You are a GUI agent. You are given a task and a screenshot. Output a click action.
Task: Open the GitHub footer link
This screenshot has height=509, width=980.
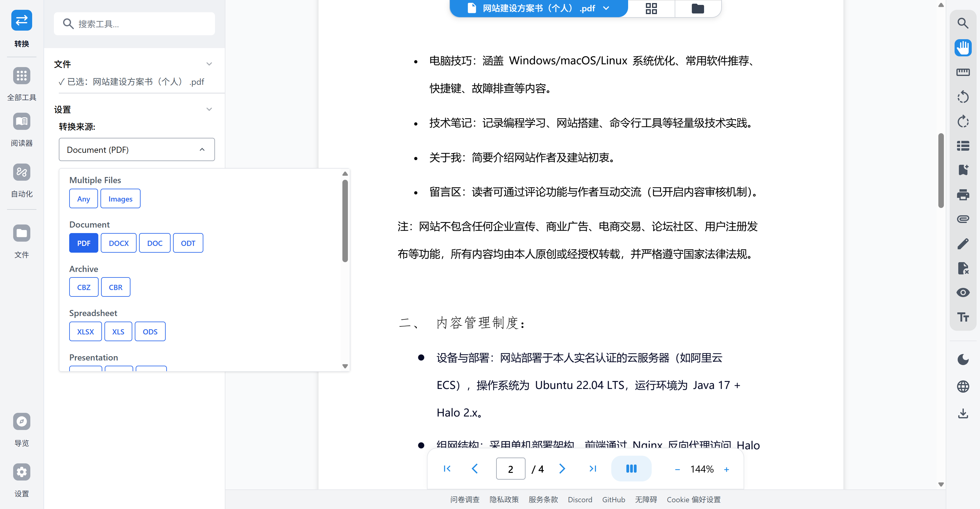(613, 500)
